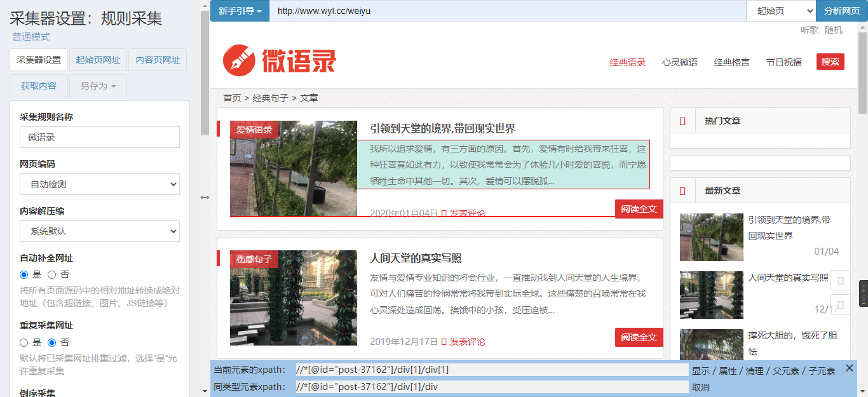Click the 微语录 pen logo icon
The height and width of the screenshot is (397, 868).
pos(239,60)
